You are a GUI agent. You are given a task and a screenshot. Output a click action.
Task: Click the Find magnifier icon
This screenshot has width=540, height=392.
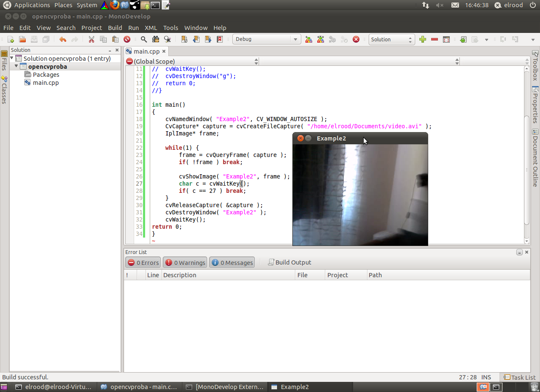pyautogui.click(x=144, y=39)
